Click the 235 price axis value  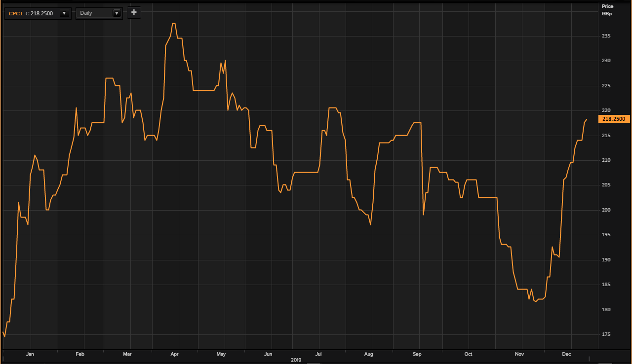(x=606, y=36)
